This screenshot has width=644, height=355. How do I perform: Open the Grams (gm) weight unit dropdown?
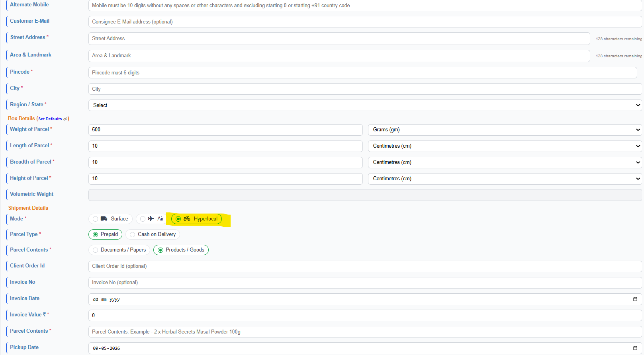click(505, 130)
